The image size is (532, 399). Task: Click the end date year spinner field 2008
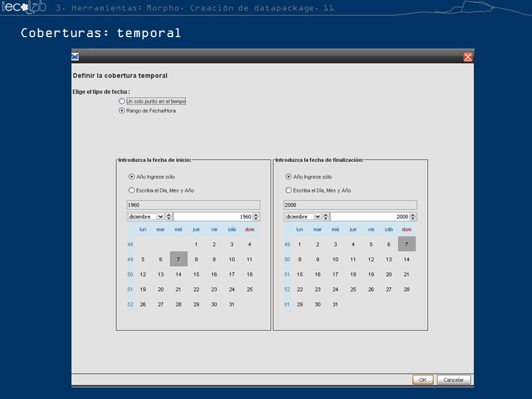[370, 217]
